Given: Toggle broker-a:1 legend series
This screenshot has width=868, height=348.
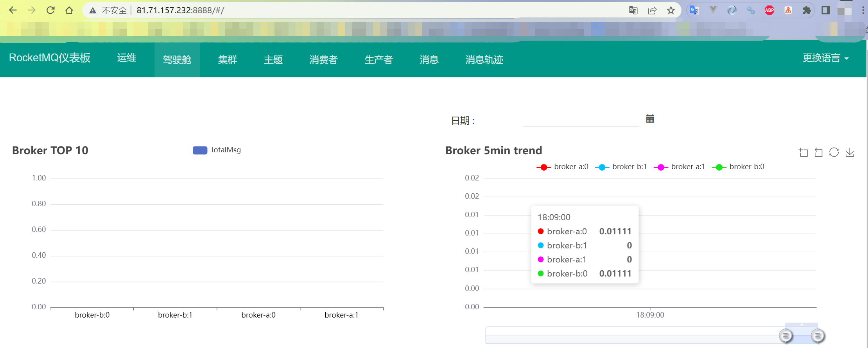Looking at the screenshot, I should click(680, 167).
